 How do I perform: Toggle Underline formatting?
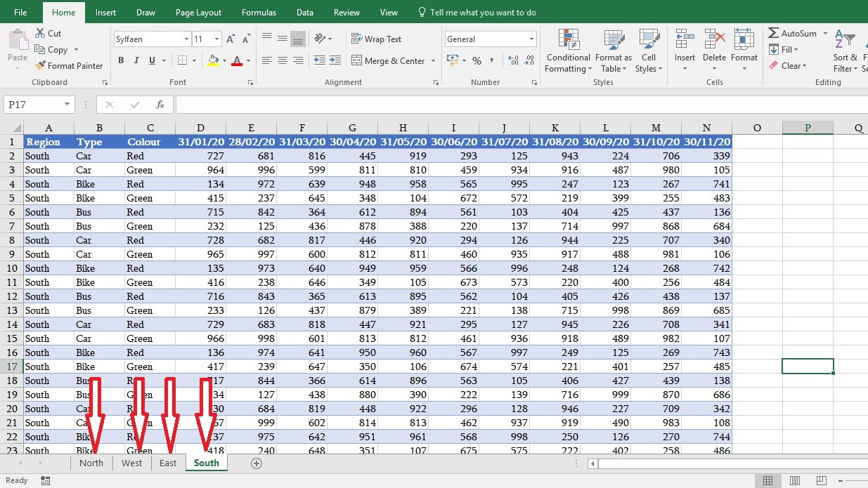point(152,61)
